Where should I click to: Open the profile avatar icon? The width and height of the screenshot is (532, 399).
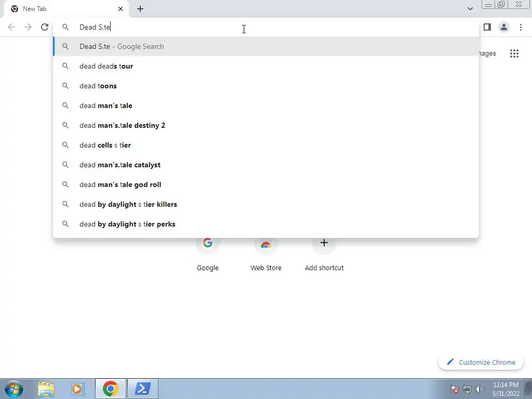pyautogui.click(x=504, y=27)
